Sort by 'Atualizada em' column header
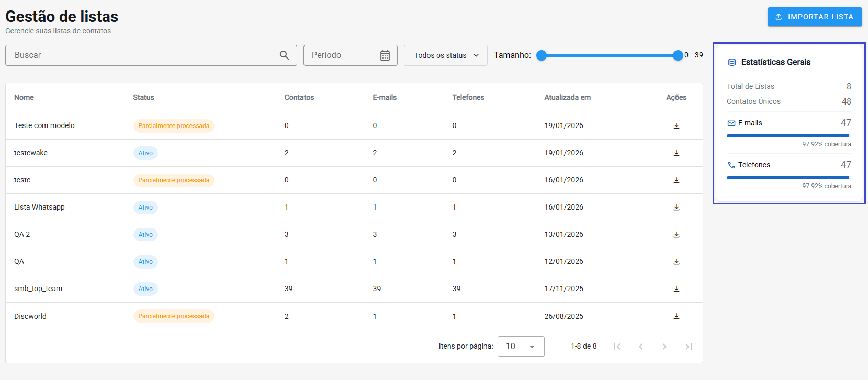 tap(567, 98)
